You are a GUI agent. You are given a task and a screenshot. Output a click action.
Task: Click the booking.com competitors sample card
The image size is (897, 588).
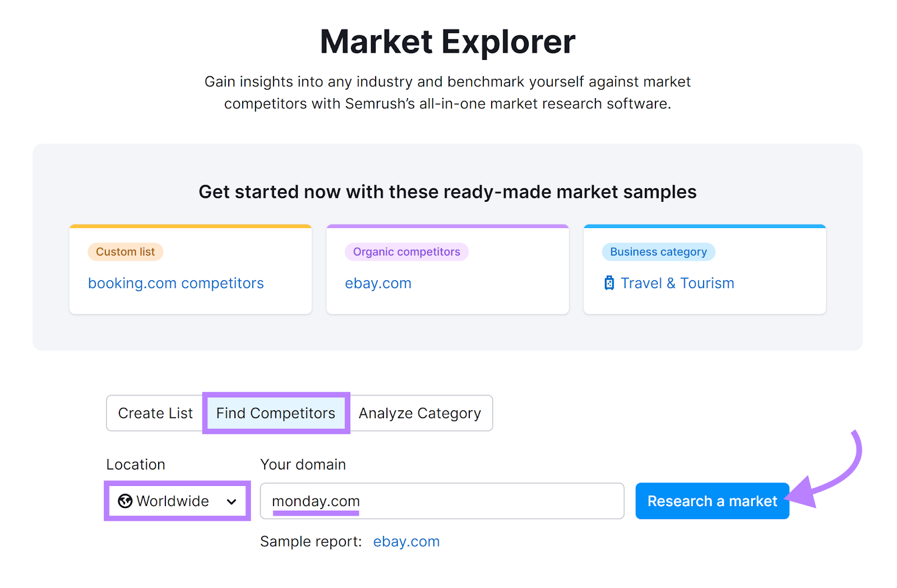tap(190, 269)
